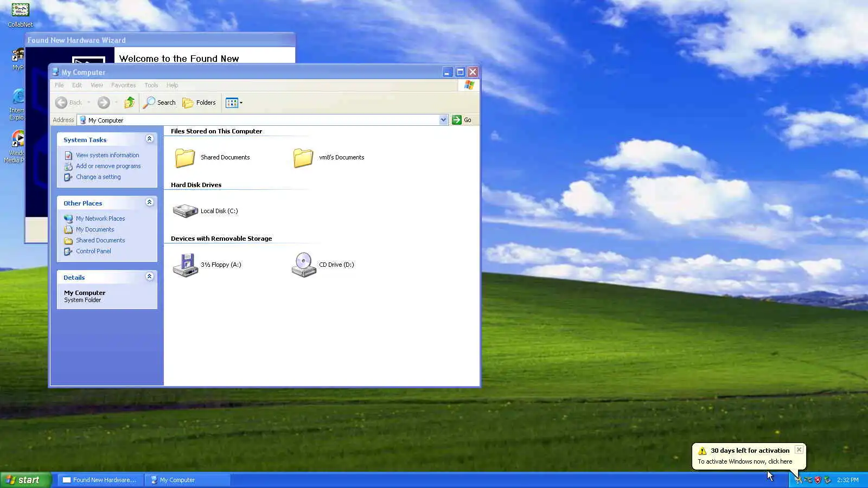Image resolution: width=868 pixels, height=488 pixels.
Task: Click the Go button beside the address bar
Action: pos(462,120)
